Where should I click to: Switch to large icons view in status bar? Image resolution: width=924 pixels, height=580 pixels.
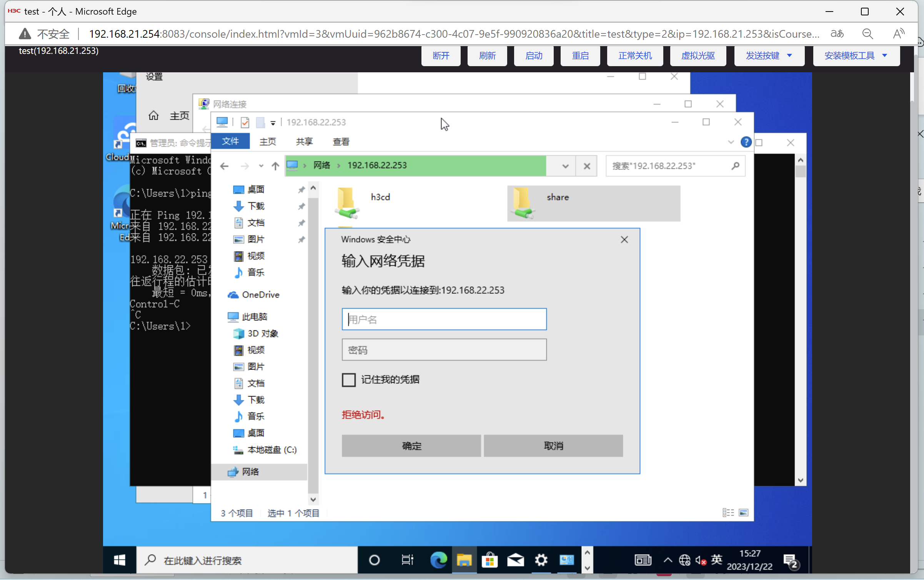point(743,513)
